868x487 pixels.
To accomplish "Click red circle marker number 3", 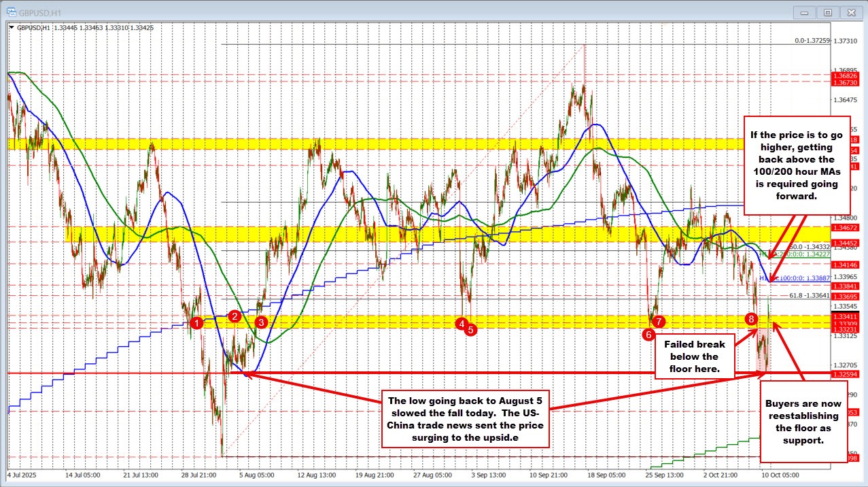I will click(261, 322).
